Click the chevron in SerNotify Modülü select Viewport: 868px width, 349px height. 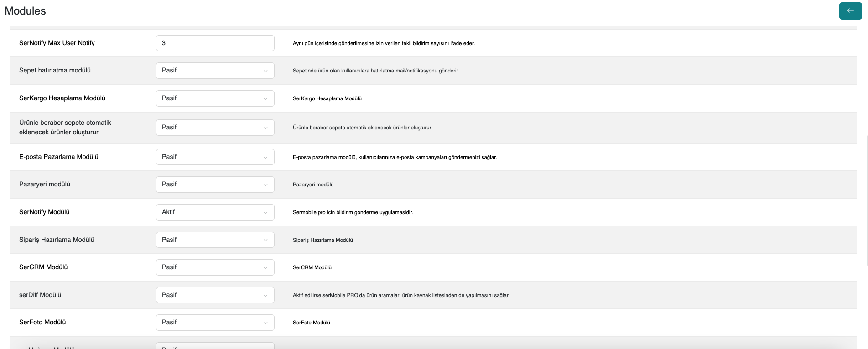(265, 213)
